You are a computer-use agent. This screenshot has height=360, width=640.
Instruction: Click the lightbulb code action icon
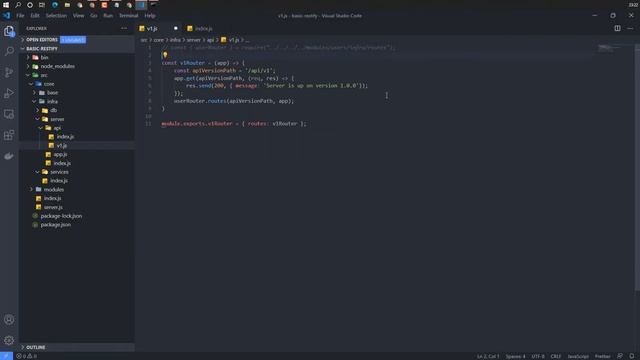pyautogui.click(x=165, y=55)
